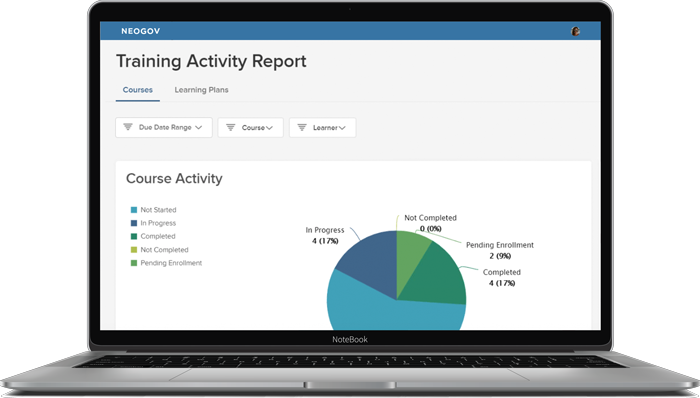Toggle the Not Completed legend label
The width and height of the screenshot is (700, 398).
click(164, 250)
